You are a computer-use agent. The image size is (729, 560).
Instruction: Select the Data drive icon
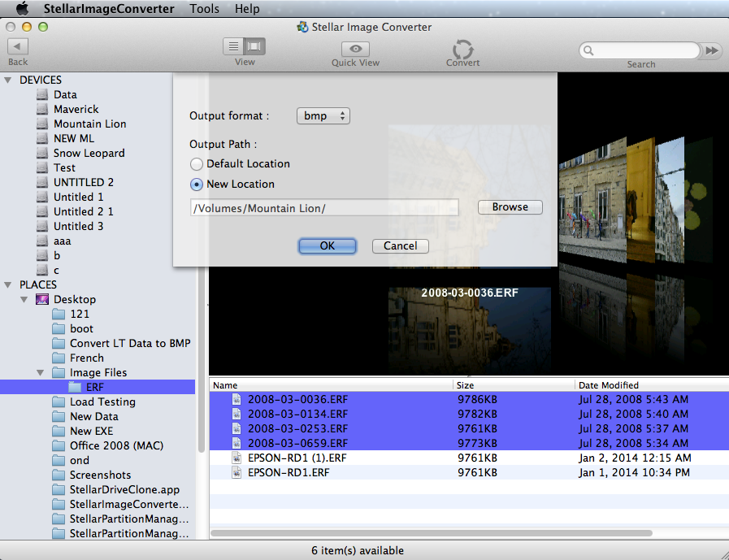42,95
